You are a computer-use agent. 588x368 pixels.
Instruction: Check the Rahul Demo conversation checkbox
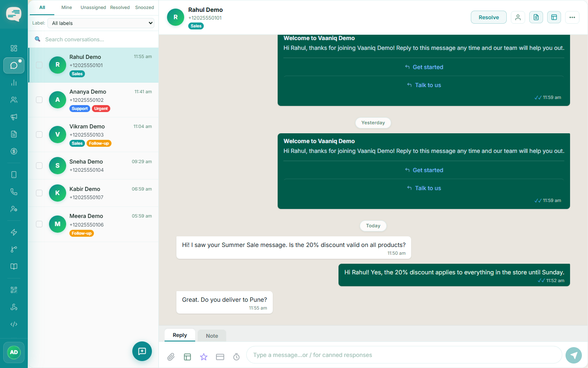coord(39,65)
